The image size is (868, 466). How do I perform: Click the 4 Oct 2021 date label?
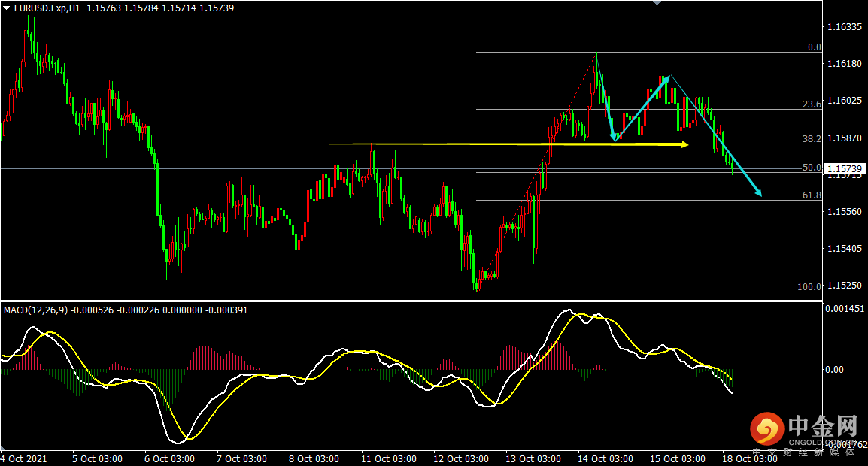[24, 458]
